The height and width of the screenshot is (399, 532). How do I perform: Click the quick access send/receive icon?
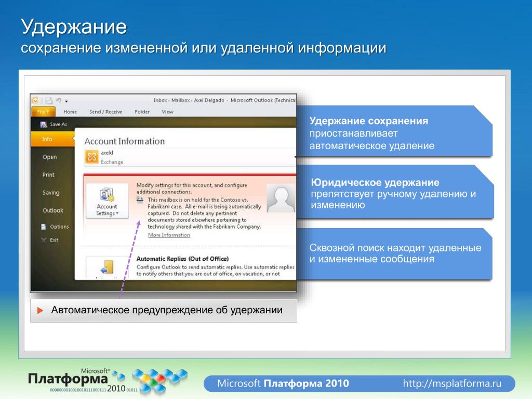tap(49, 100)
